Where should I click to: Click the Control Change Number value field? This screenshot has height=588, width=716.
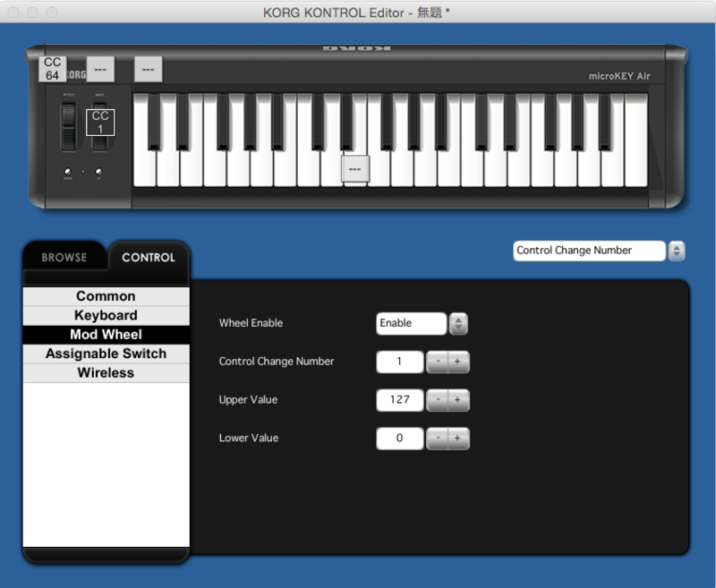click(x=399, y=362)
